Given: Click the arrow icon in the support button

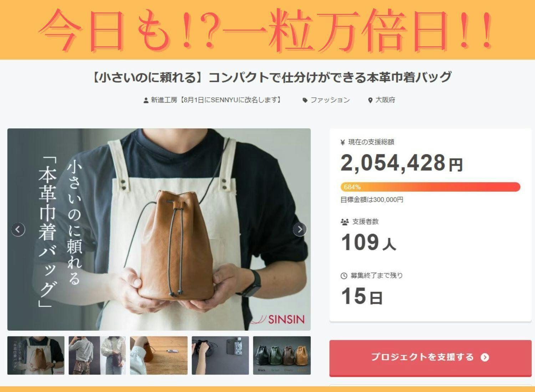Looking at the screenshot, I should pyautogui.click(x=485, y=357).
